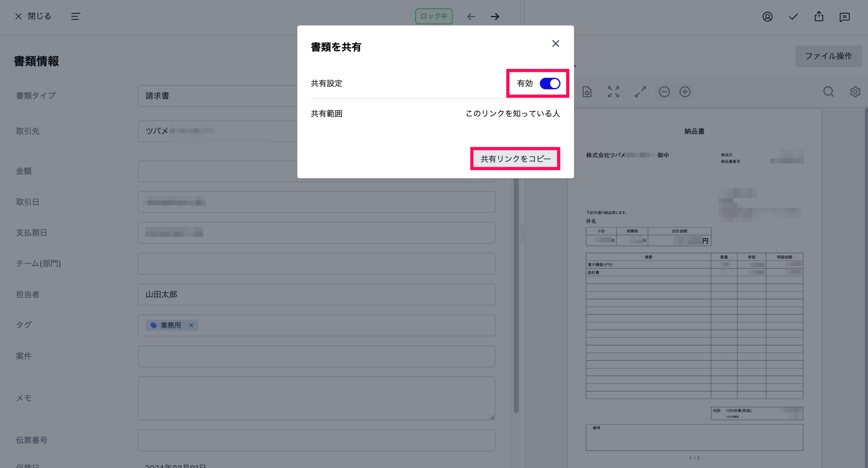
Task: Click the 担当者 field showing 山田太郎
Action: [x=316, y=294]
